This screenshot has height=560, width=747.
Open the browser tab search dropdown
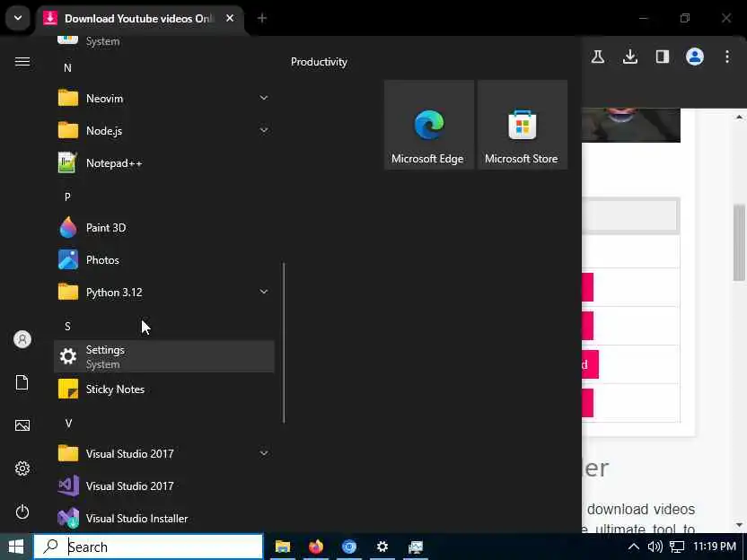coord(18,18)
